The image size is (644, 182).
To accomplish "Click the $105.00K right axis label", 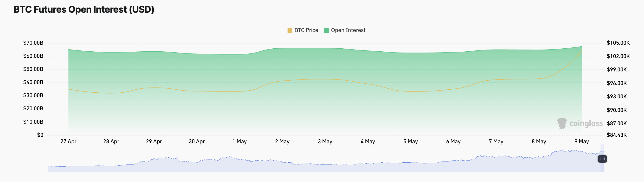I will click(618, 43).
